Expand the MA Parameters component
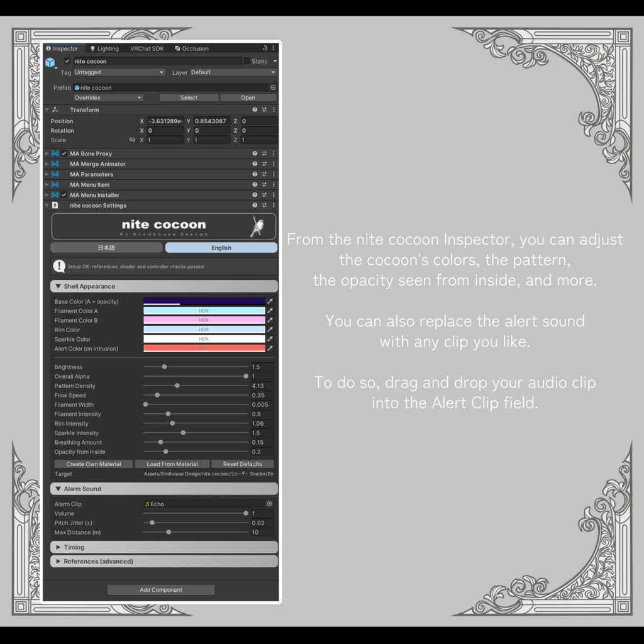The height and width of the screenshot is (644, 644). 47,174
